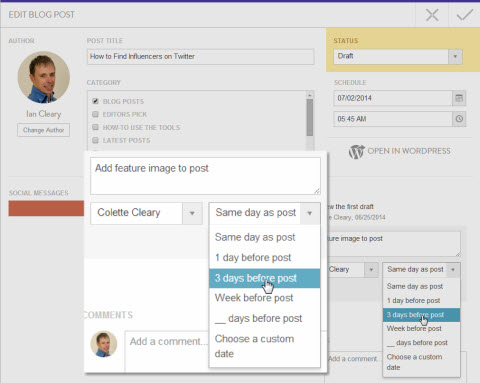Click commenter avatar next to comment box
This screenshot has height=383, width=480.
coord(104,344)
